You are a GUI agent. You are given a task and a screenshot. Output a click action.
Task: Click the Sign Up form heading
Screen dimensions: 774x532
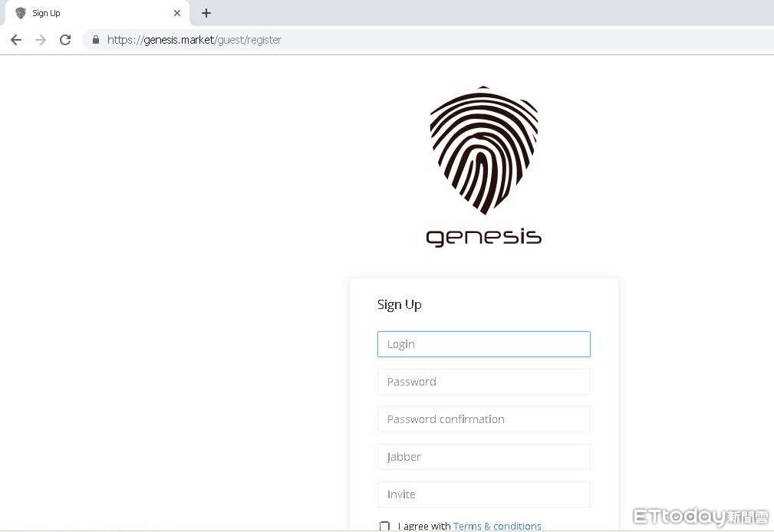400,305
